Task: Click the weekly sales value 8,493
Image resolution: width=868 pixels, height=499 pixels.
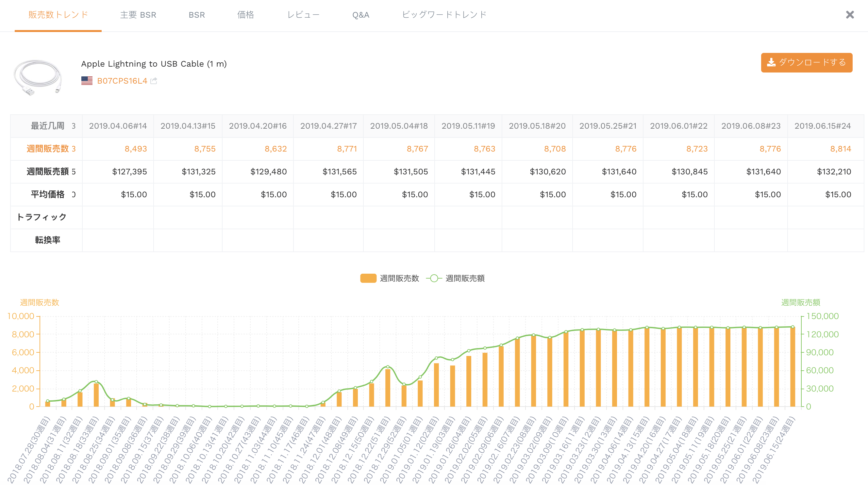Action: tap(136, 149)
